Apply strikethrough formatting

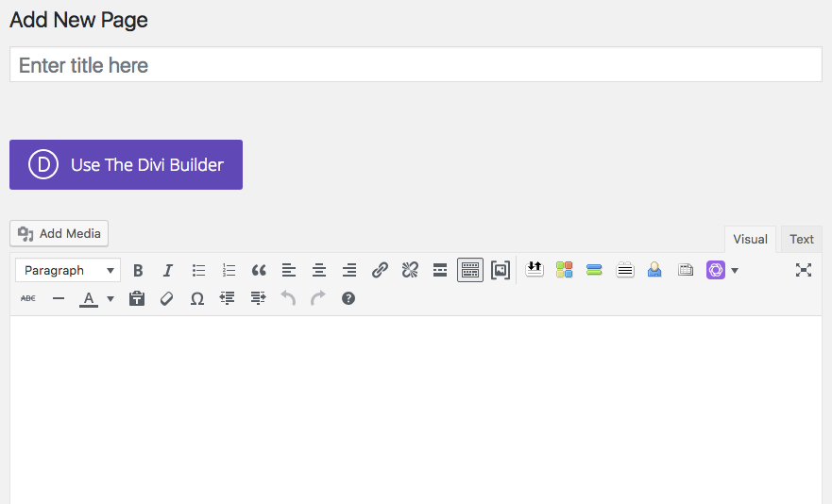pos(28,298)
